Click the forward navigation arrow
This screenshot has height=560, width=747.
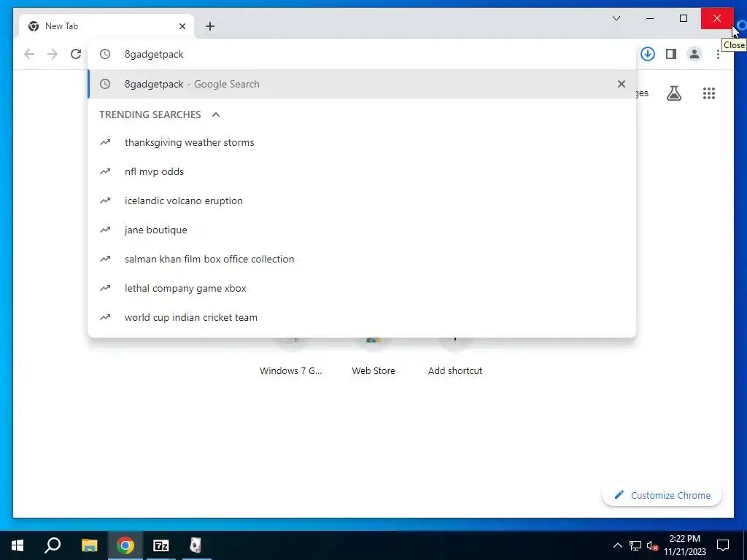pos(53,54)
